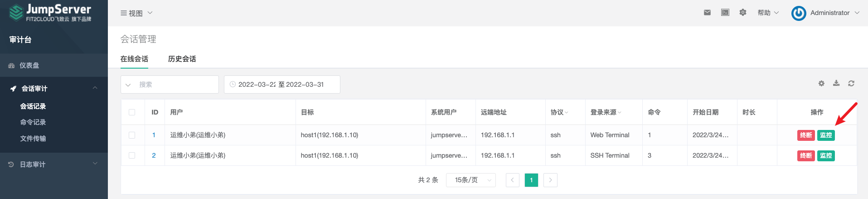Click the Administrator avatar icon
Viewport: 868px width, 199px height.
click(x=799, y=13)
